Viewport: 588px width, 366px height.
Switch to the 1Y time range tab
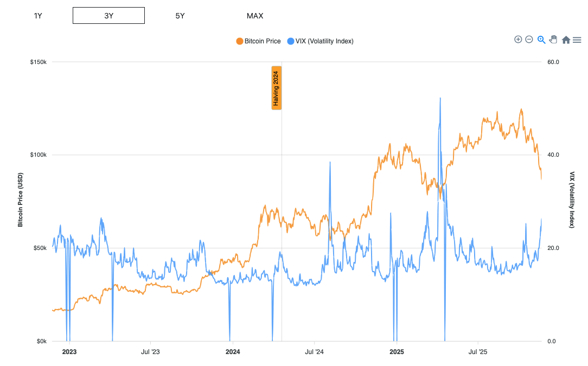[x=37, y=16]
